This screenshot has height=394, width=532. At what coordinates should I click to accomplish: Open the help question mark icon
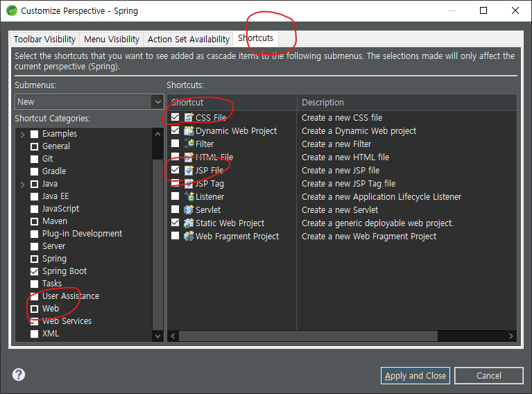tap(19, 375)
